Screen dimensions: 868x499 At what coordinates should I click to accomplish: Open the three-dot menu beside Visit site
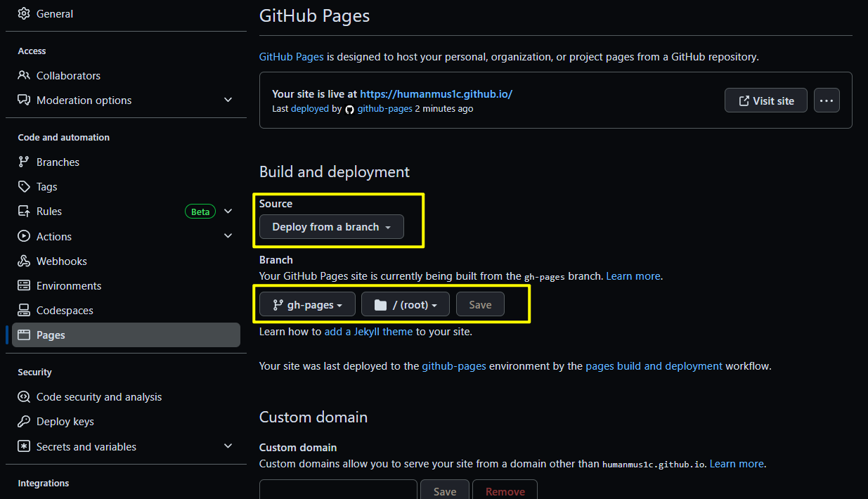(x=827, y=101)
